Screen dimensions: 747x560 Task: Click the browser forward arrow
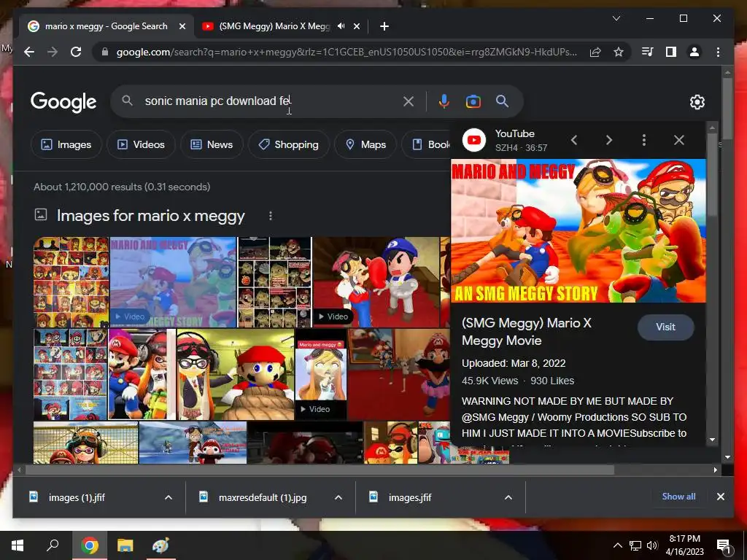tap(53, 52)
